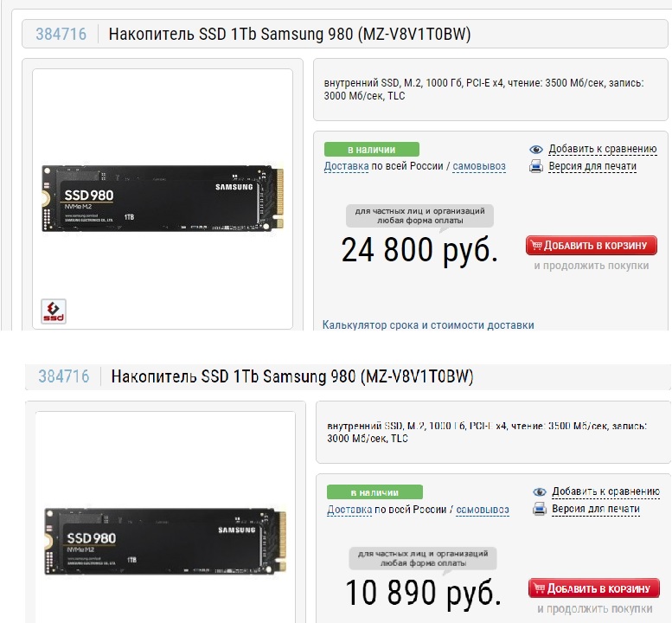Click the 10 890 руб. price
This screenshot has width=672, height=623.
pyautogui.click(x=423, y=593)
